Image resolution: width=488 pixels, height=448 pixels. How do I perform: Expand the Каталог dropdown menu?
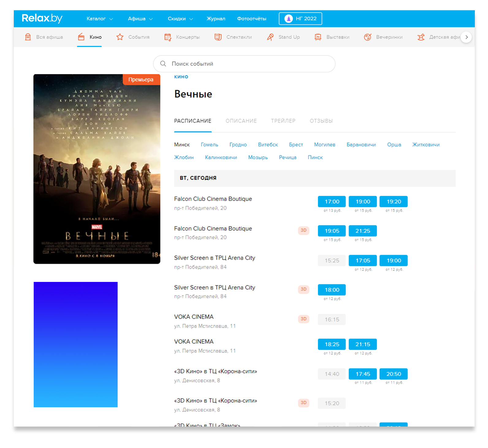click(x=100, y=19)
